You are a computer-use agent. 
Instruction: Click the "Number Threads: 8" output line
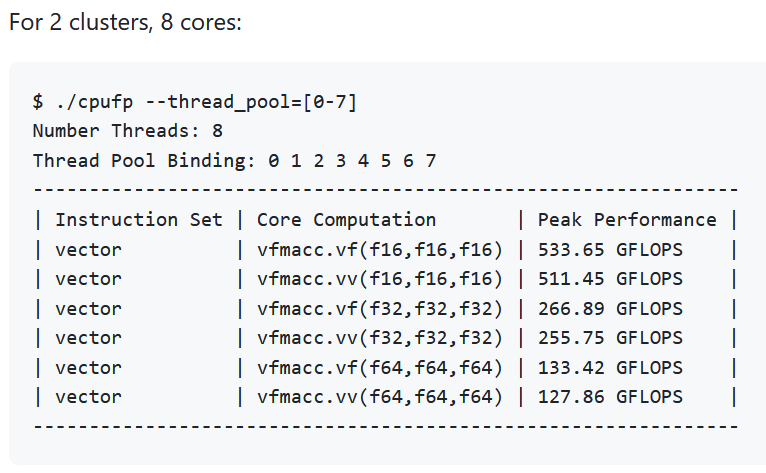[127, 131]
